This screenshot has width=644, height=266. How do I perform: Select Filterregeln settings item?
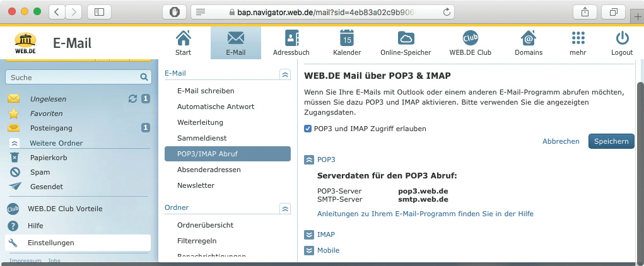click(197, 241)
